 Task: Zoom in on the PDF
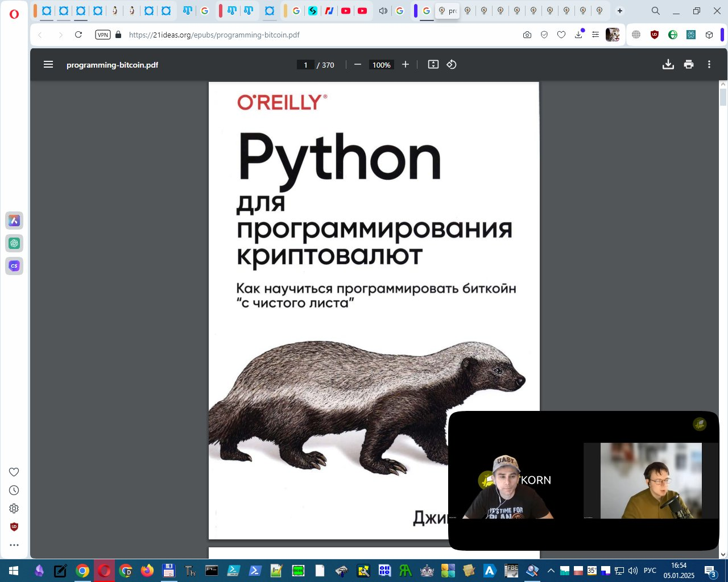click(x=406, y=65)
